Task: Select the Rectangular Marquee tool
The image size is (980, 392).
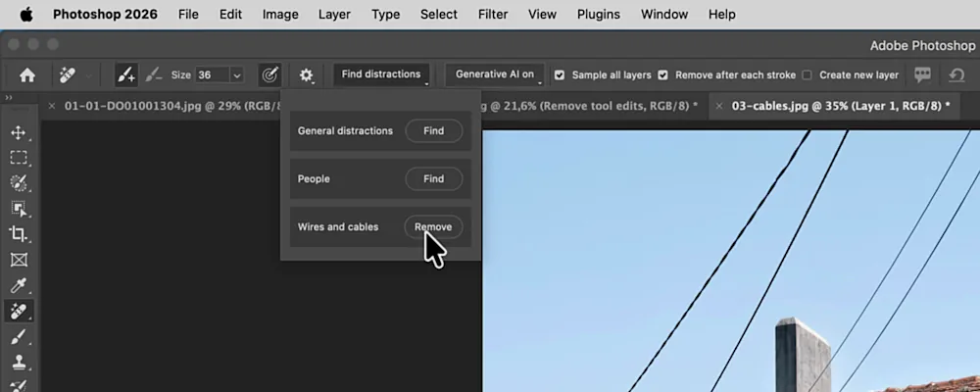Action: coord(19,158)
